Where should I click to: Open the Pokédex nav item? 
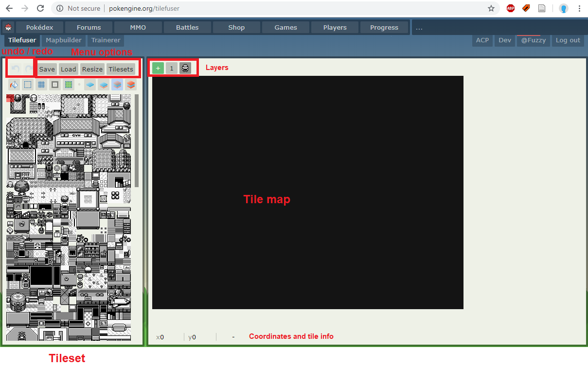pyautogui.click(x=40, y=27)
